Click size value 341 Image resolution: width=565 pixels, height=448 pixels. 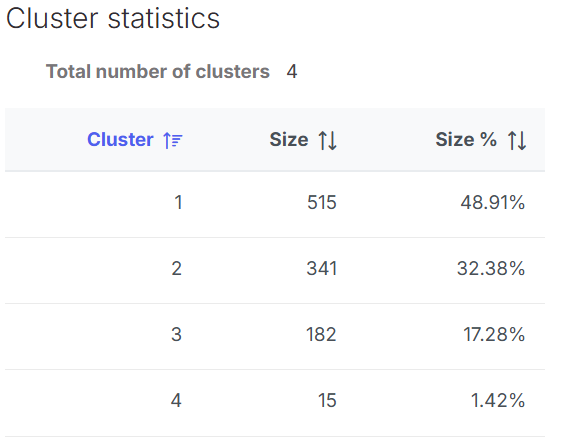point(322,269)
